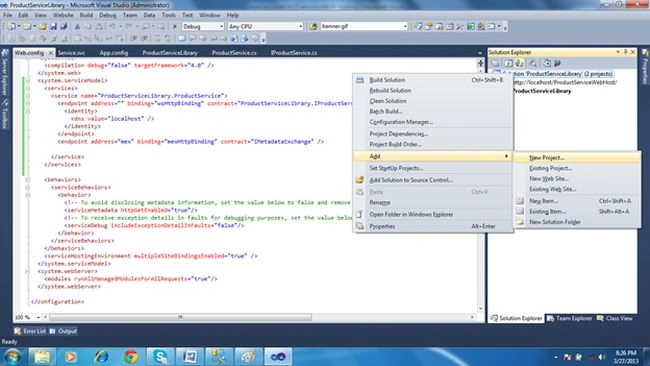Click the Copy Web Site icon in Solution Explorer
This screenshot has width=650, height=366.
tap(547, 63)
